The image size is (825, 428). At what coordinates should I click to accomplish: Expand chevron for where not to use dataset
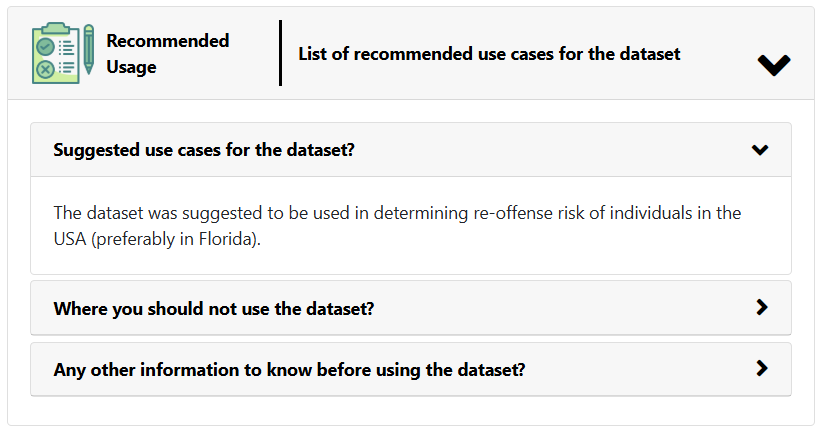[762, 308]
